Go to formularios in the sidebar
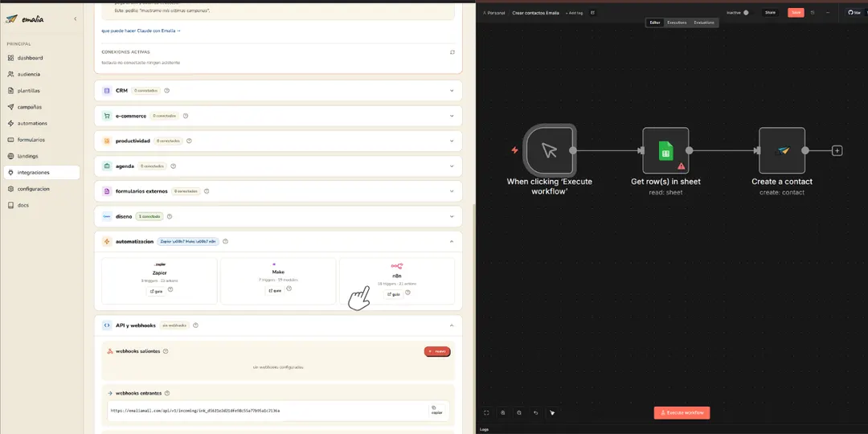Screen dimensions: 868x434 click(31, 140)
